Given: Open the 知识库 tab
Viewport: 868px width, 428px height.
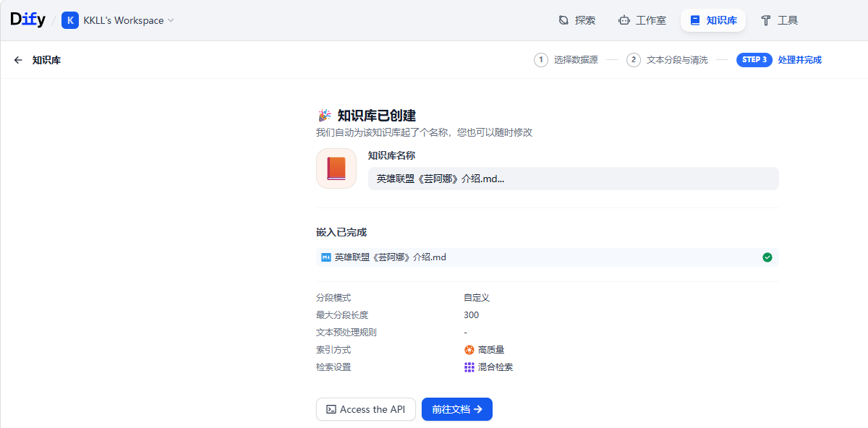Looking at the screenshot, I should point(713,20).
